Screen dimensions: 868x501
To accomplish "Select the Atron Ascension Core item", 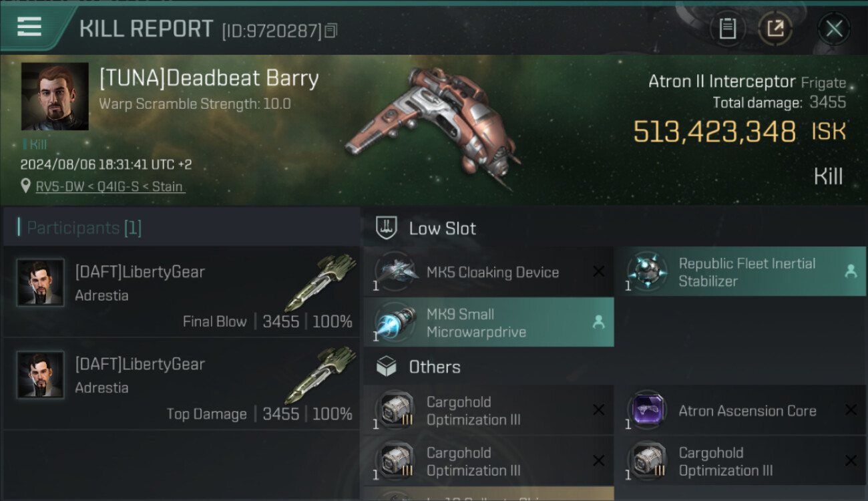I will point(740,410).
